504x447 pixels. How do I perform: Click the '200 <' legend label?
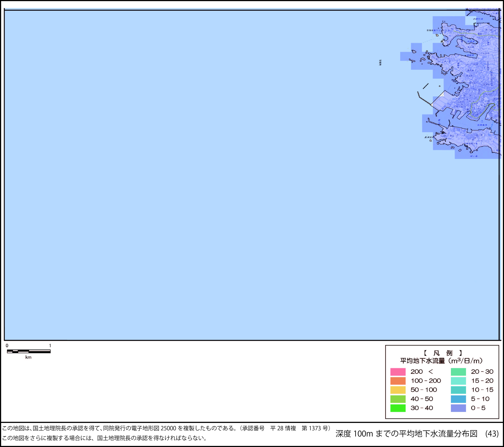(422, 372)
